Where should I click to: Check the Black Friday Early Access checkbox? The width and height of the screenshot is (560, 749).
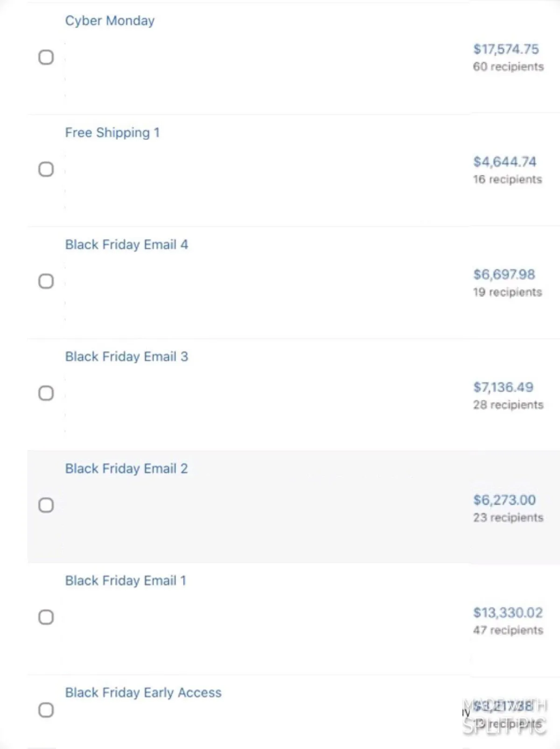46,710
